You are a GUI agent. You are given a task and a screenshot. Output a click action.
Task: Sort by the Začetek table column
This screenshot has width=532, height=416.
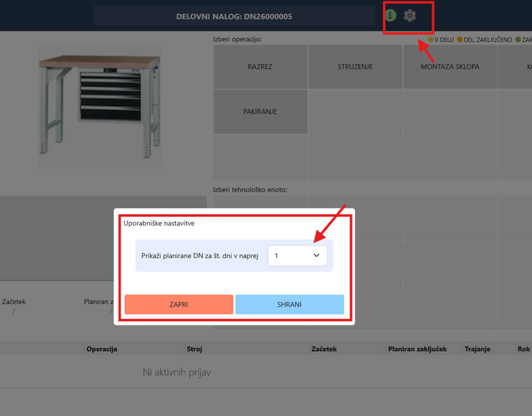click(324, 349)
